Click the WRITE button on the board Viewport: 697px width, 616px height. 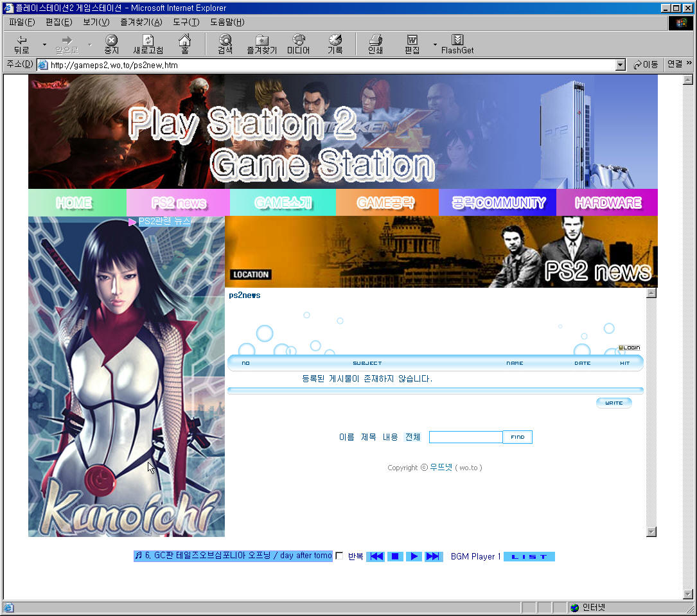[x=613, y=403]
